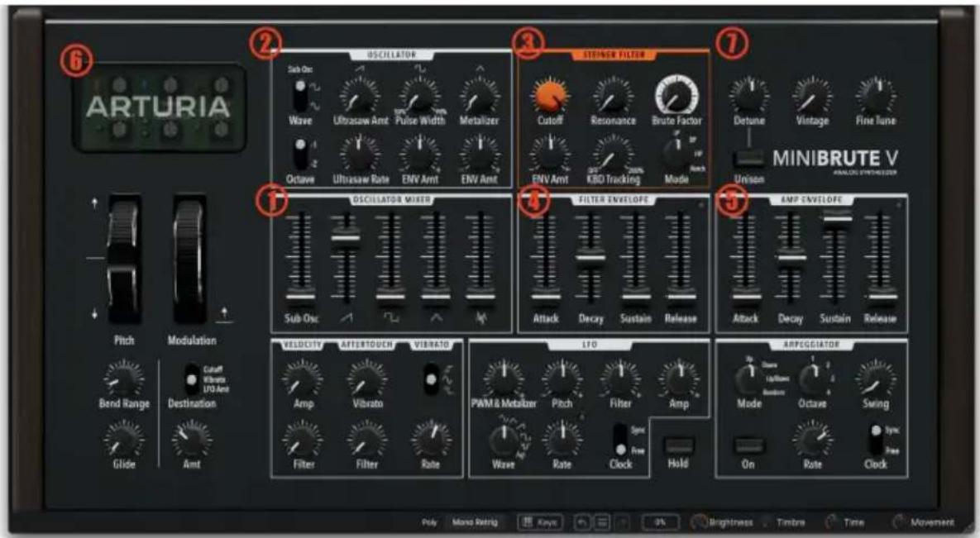Click the Bend Range knob

tap(124, 379)
